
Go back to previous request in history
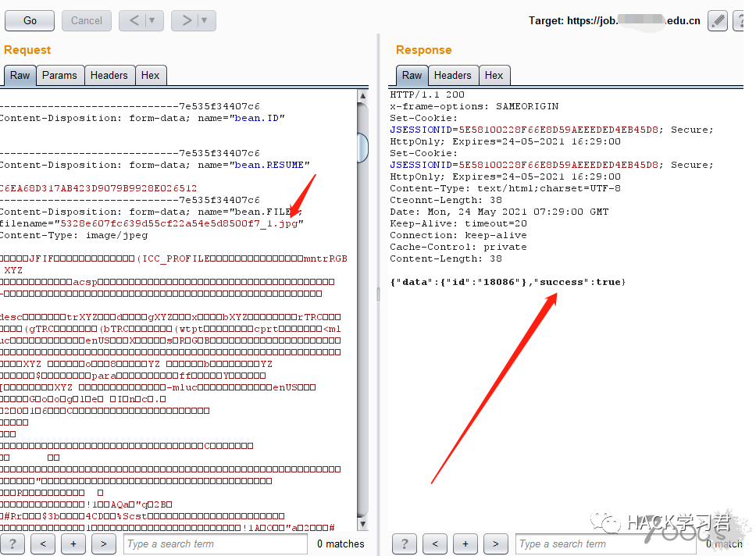point(134,21)
